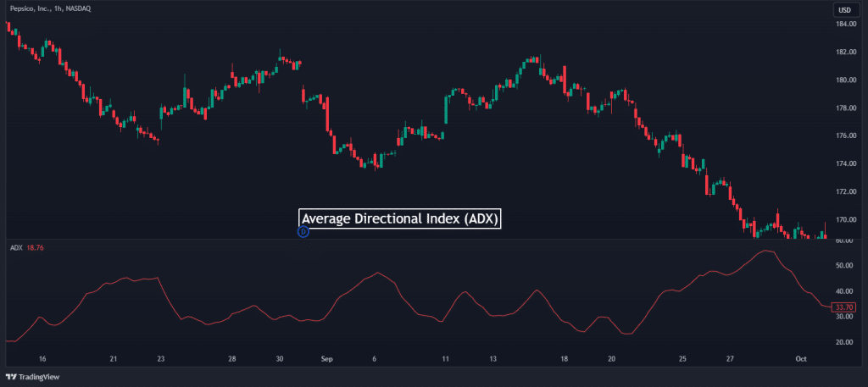The width and height of the screenshot is (868, 387).
Task: Click the 20 date label on time axis
Action: (611, 359)
